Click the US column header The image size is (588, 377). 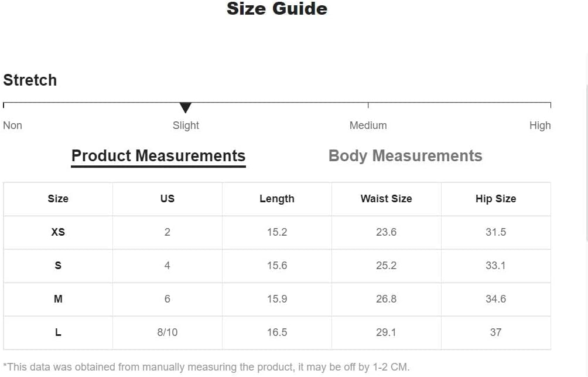point(167,199)
